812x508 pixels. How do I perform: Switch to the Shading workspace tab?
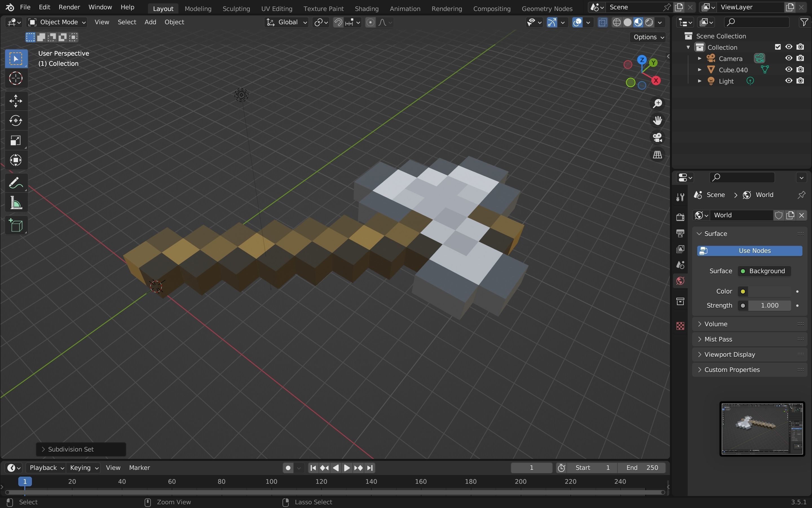(x=367, y=8)
